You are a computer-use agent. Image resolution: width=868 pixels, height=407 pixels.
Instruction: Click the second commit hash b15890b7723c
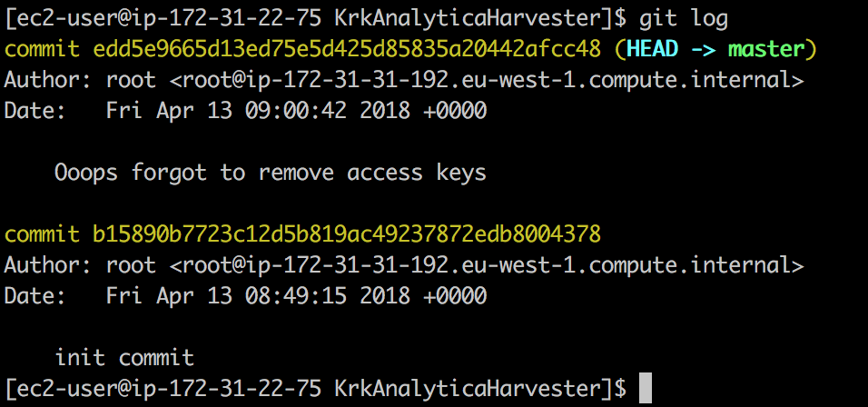point(347,234)
